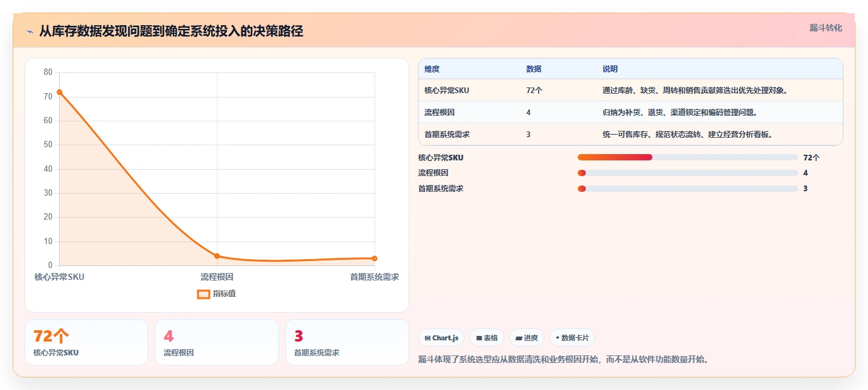The image size is (868, 390).
Task: Click the 流程根因 progress bar
Action: pyautogui.click(x=688, y=173)
